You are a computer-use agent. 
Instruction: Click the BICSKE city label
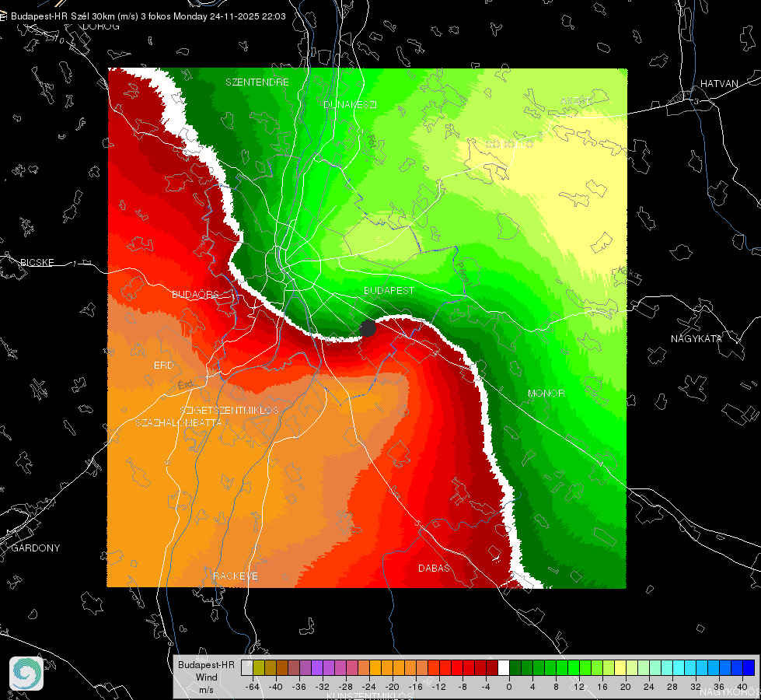point(37,263)
